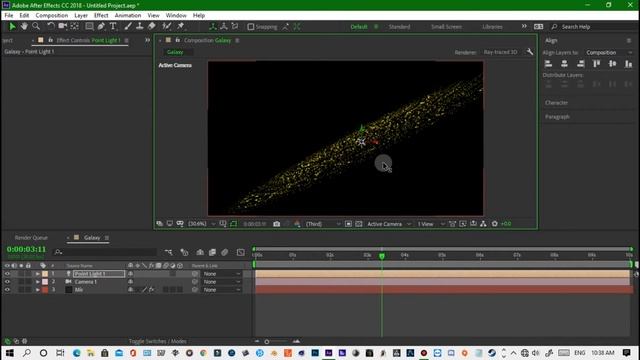The image size is (640, 360).
Task: Open composition flowchart icon in viewer
Action: (x=483, y=224)
